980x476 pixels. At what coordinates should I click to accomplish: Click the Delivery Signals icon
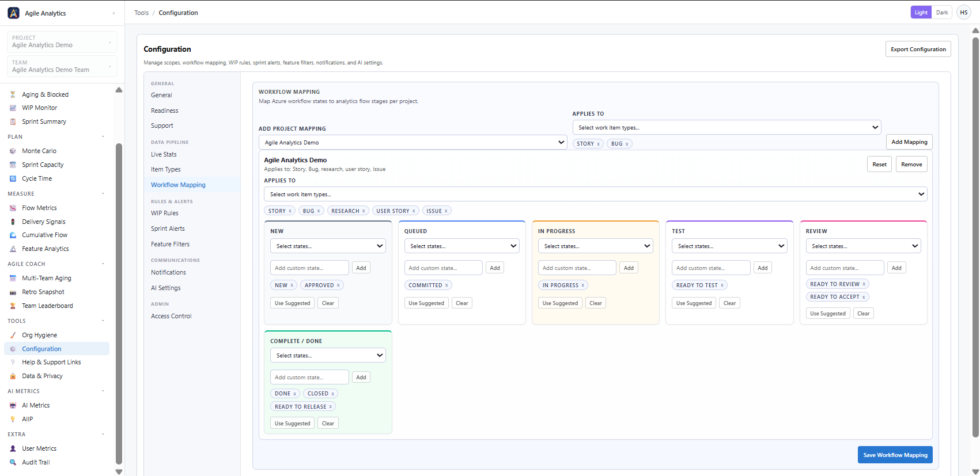click(x=13, y=222)
